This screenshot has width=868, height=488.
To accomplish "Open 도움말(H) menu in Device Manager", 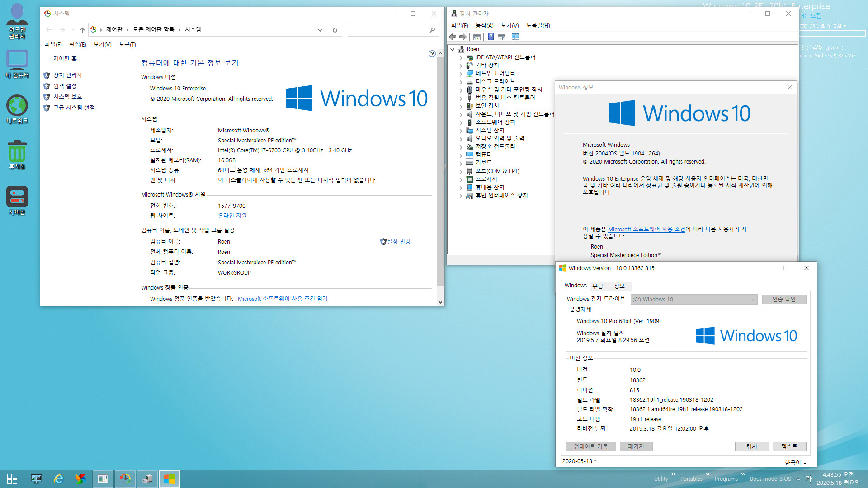I will click(x=538, y=25).
